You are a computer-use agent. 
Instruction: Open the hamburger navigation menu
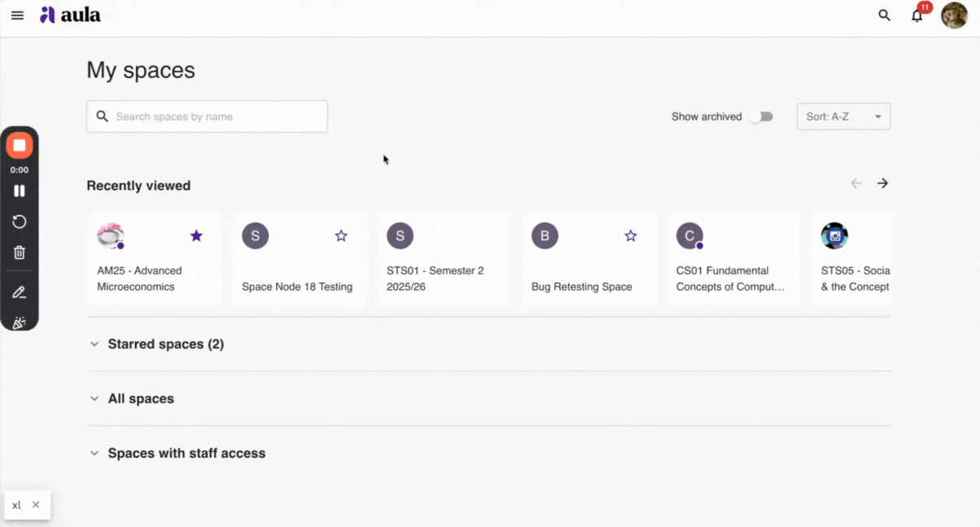17,15
